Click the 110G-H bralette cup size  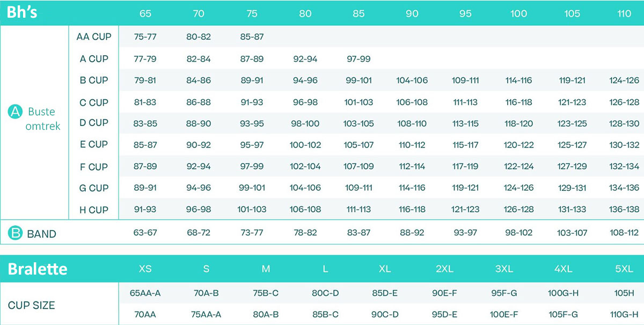[623, 314]
